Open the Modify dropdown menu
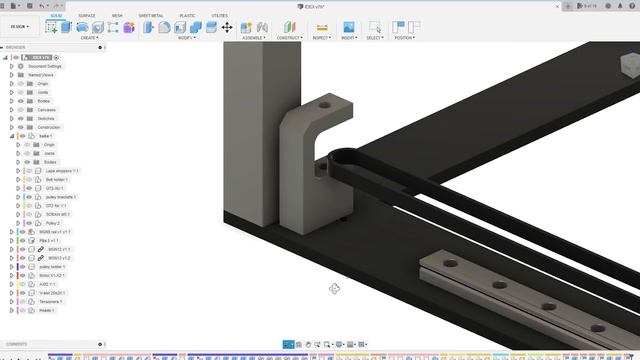This screenshot has height=360, width=640. (187, 38)
